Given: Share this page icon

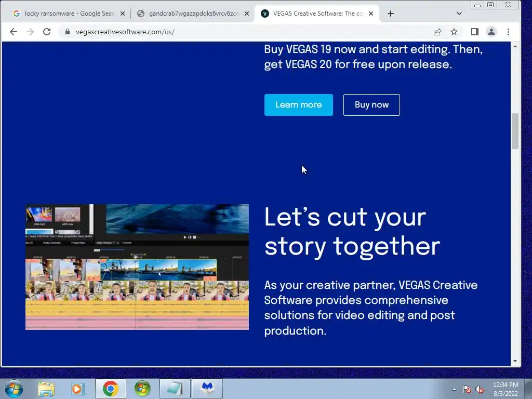Looking at the screenshot, I should click(x=437, y=32).
